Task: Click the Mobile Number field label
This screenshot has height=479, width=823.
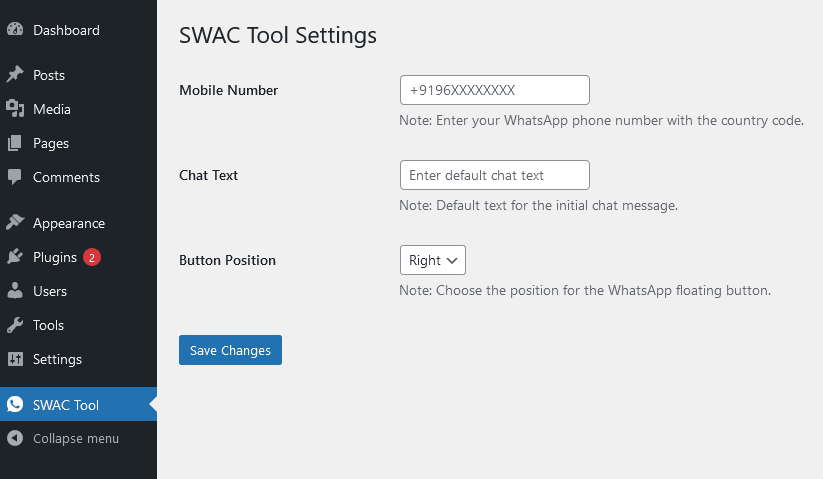Action: tap(228, 90)
